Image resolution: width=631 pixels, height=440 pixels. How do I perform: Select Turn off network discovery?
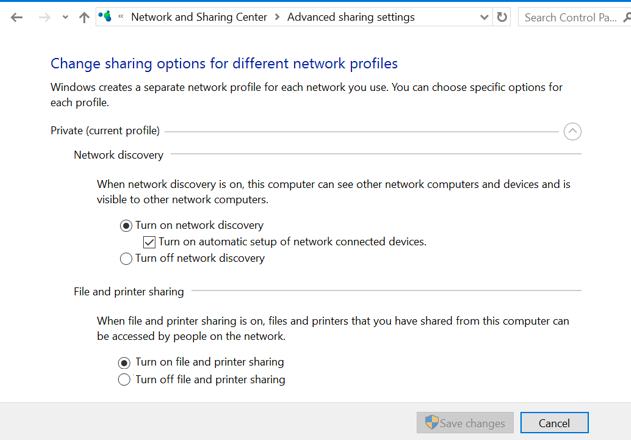126,259
